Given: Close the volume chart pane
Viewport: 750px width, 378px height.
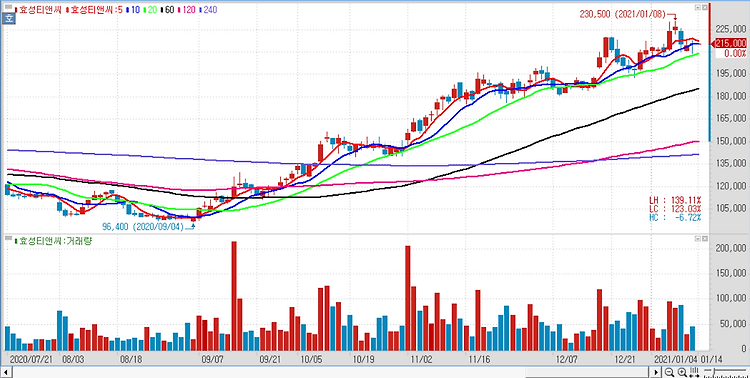Looking at the screenshot, I should tap(705, 238).
